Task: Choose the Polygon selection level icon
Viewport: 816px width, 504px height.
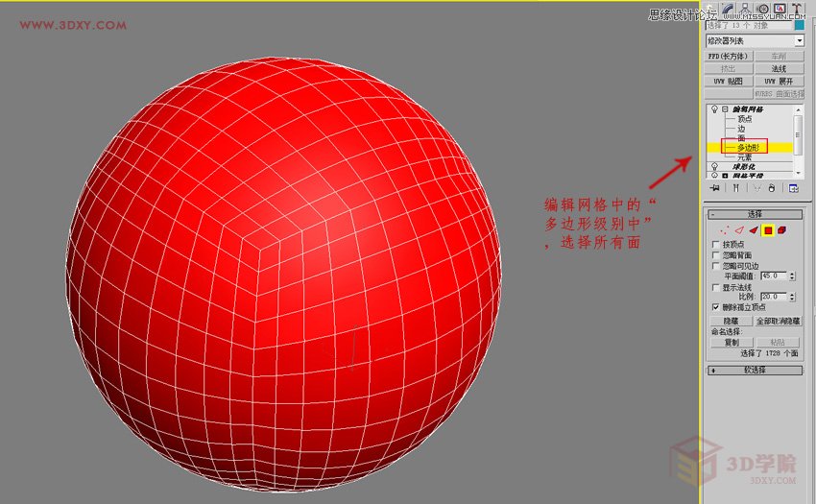Action: tap(768, 230)
